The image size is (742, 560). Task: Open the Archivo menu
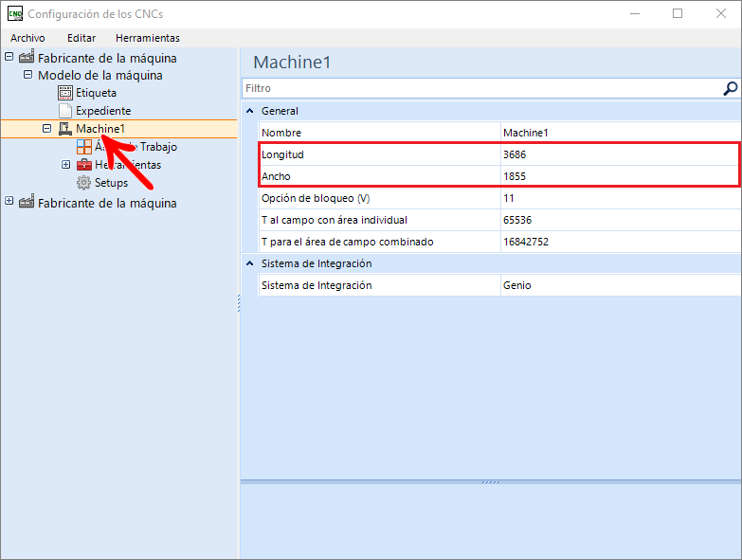pos(27,38)
